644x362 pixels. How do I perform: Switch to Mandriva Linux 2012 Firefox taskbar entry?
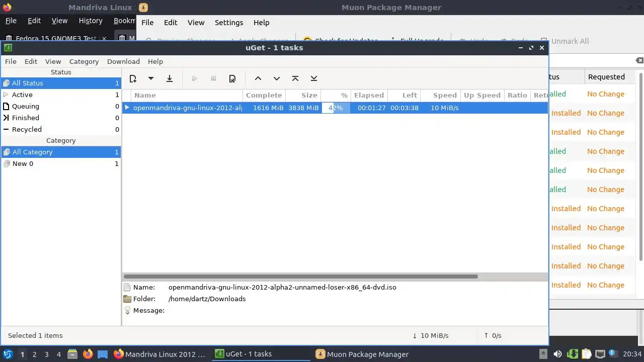[159, 354]
